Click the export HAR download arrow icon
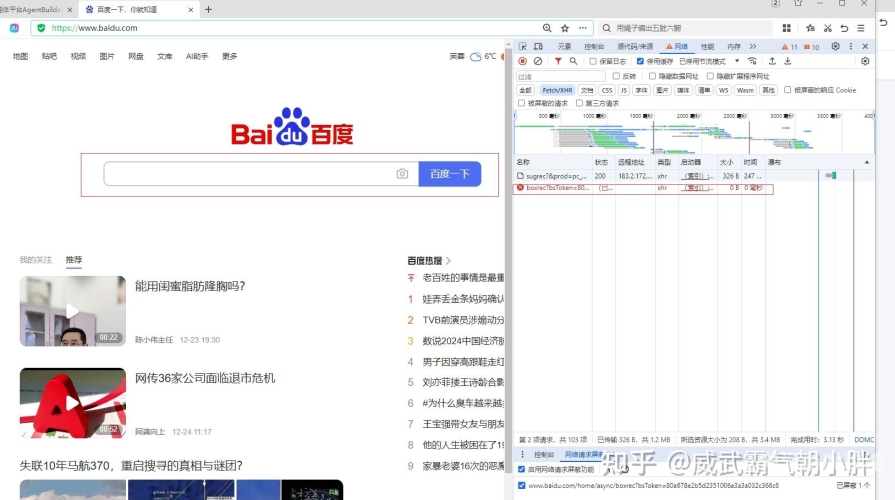 (788, 61)
